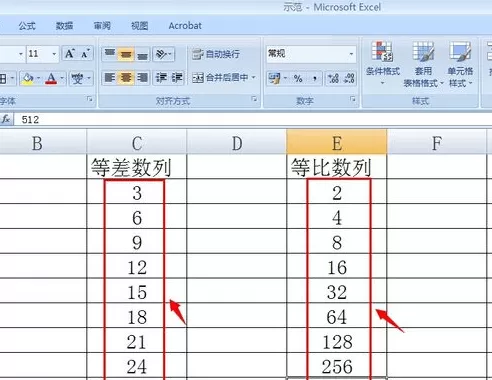Select the 等比数列 cell
The height and width of the screenshot is (380, 492).
coord(337,167)
